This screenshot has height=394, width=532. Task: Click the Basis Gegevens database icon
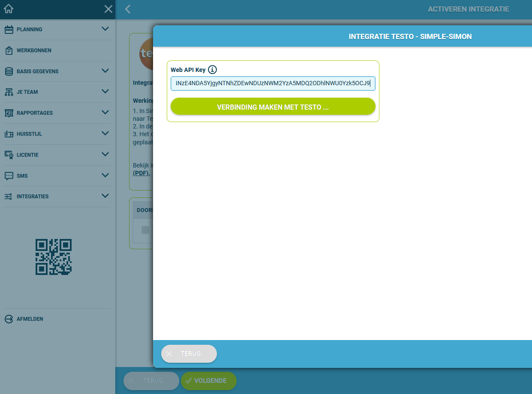[9, 72]
